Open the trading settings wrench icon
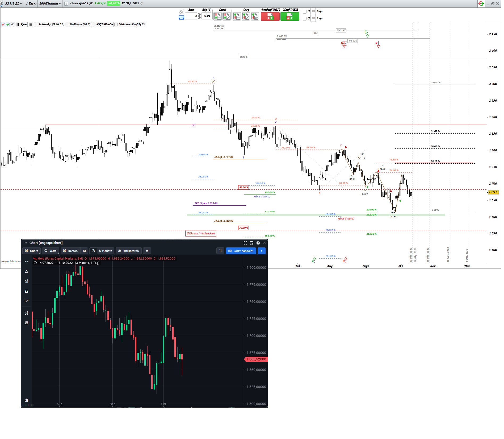The height and width of the screenshot is (439, 504). 181,12
